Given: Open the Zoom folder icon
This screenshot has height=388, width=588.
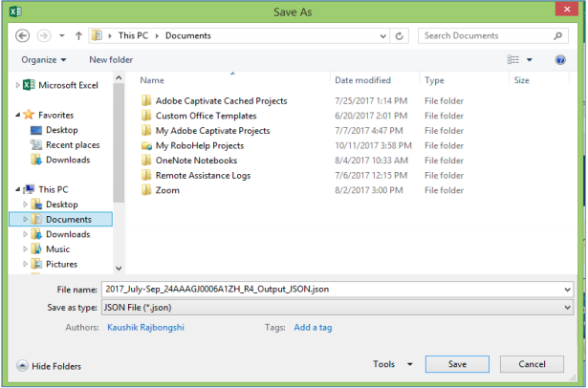Looking at the screenshot, I should [146, 190].
